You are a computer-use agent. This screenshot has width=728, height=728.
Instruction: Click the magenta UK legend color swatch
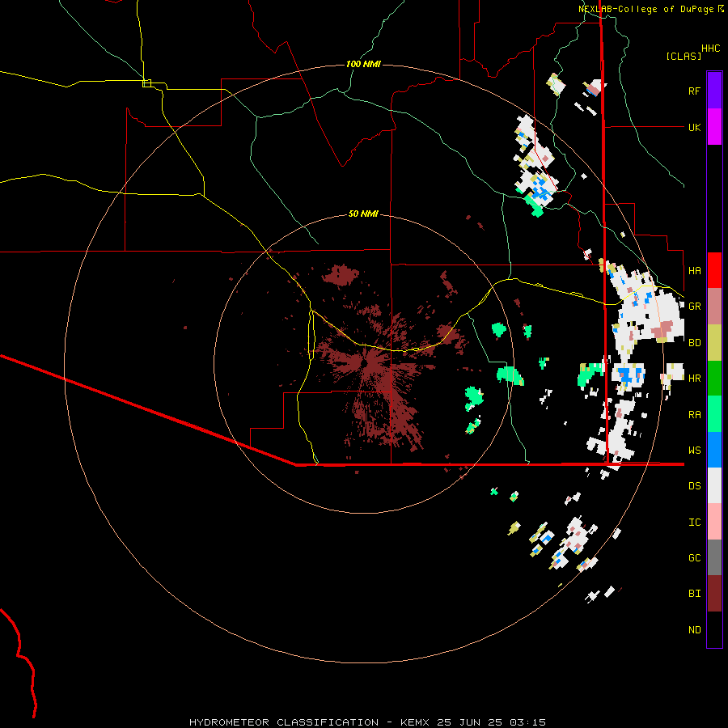714,127
